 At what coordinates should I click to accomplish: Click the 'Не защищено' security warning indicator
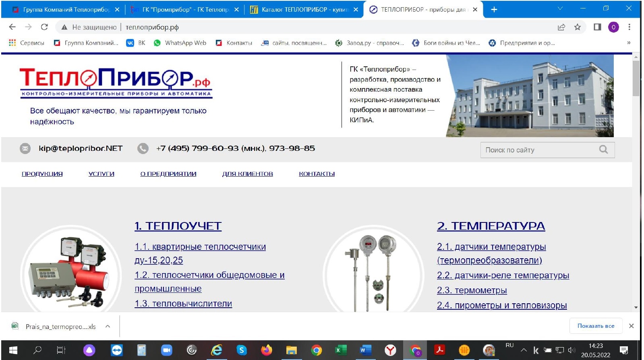click(x=89, y=27)
